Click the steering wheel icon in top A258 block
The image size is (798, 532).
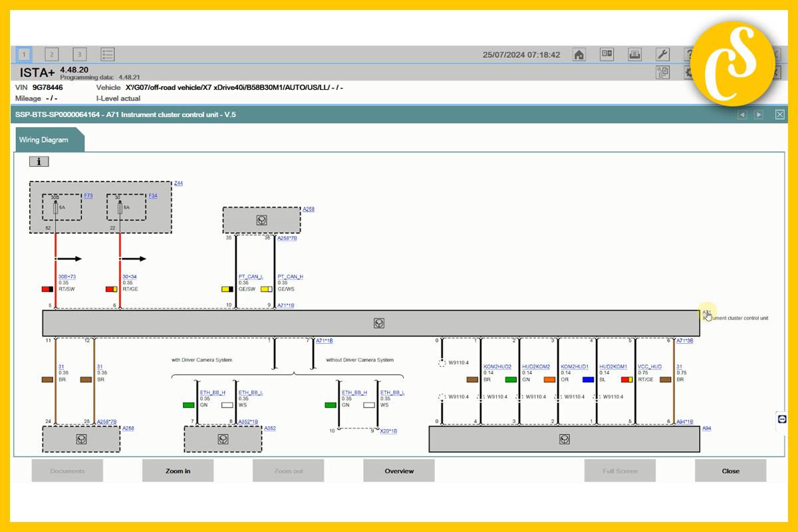click(261, 220)
